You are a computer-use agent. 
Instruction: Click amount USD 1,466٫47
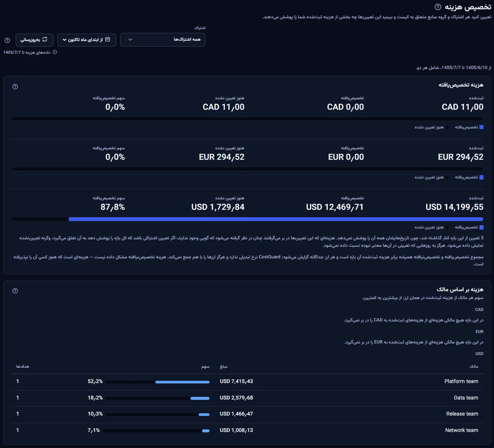point(236,414)
